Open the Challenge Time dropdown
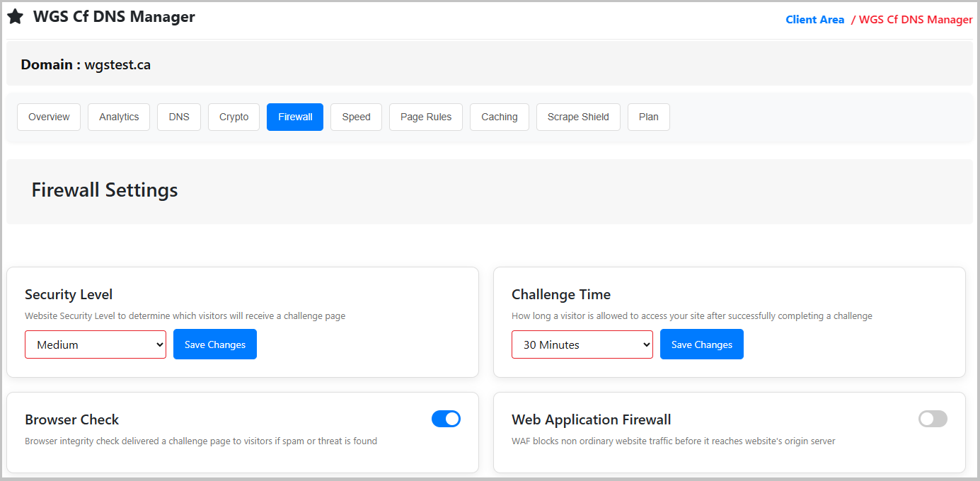Screen dimensions: 980x481 tap(582, 344)
